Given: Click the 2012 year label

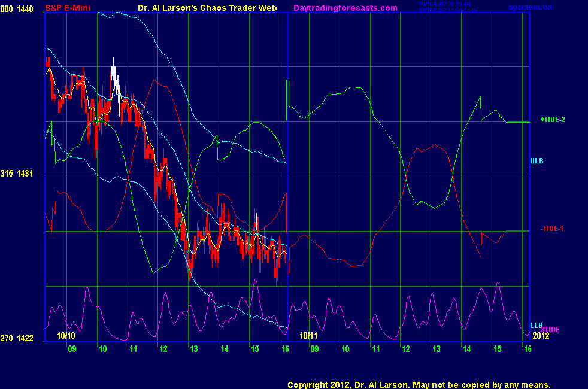Looking at the screenshot, I should tap(541, 336).
